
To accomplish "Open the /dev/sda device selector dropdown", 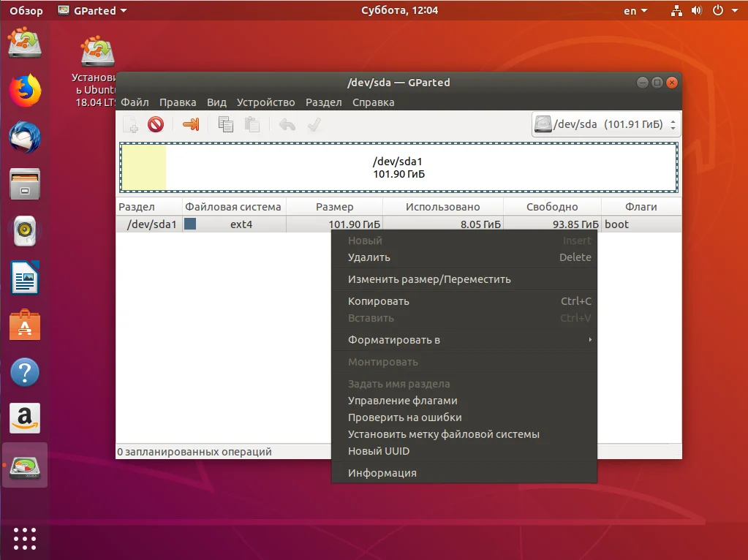I will point(606,124).
